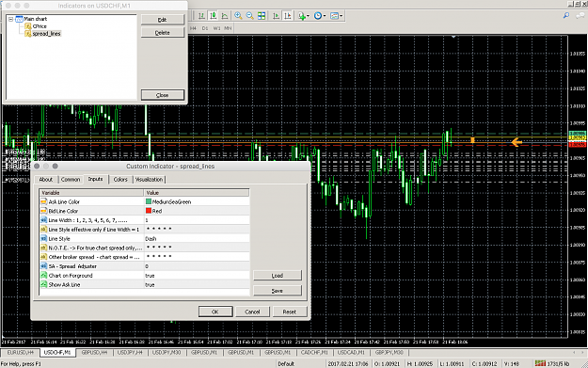Confirm the indicator settings with OK
The width and height of the screenshot is (588, 368).
pyautogui.click(x=215, y=312)
